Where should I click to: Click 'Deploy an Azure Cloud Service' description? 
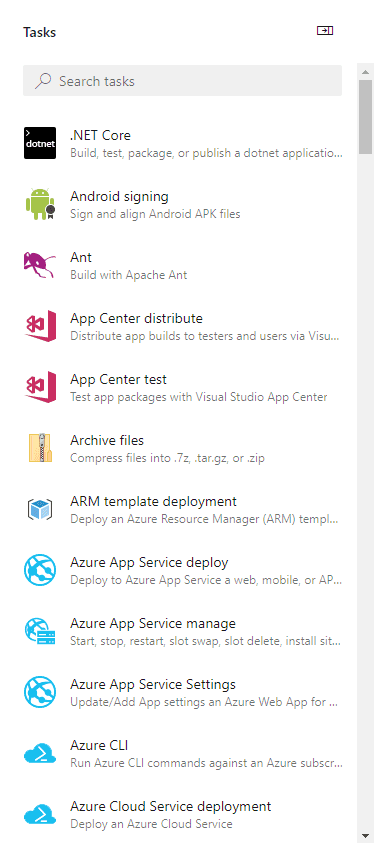(151, 824)
